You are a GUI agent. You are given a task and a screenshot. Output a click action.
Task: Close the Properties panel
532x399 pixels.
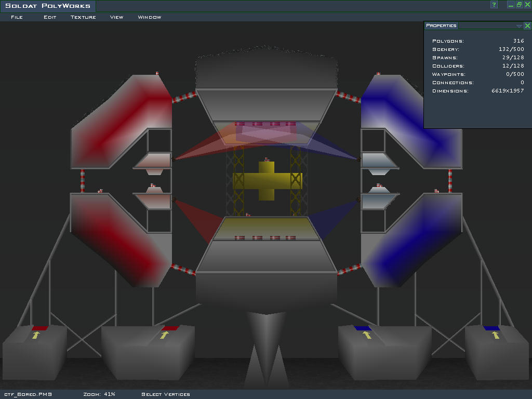pos(527,25)
